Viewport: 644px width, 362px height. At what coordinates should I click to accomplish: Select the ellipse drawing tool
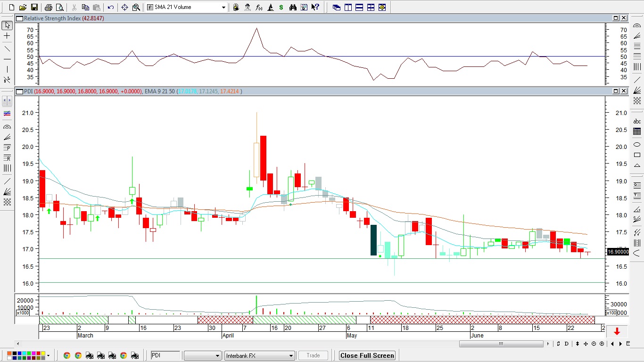(x=637, y=144)
